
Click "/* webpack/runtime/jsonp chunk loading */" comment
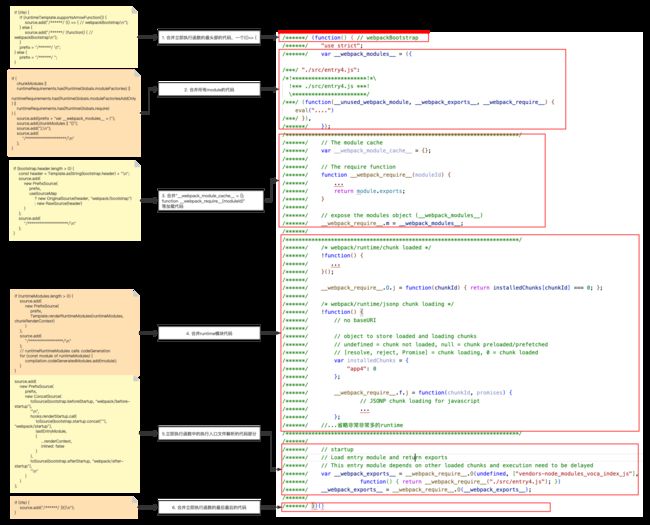(387, 304)
